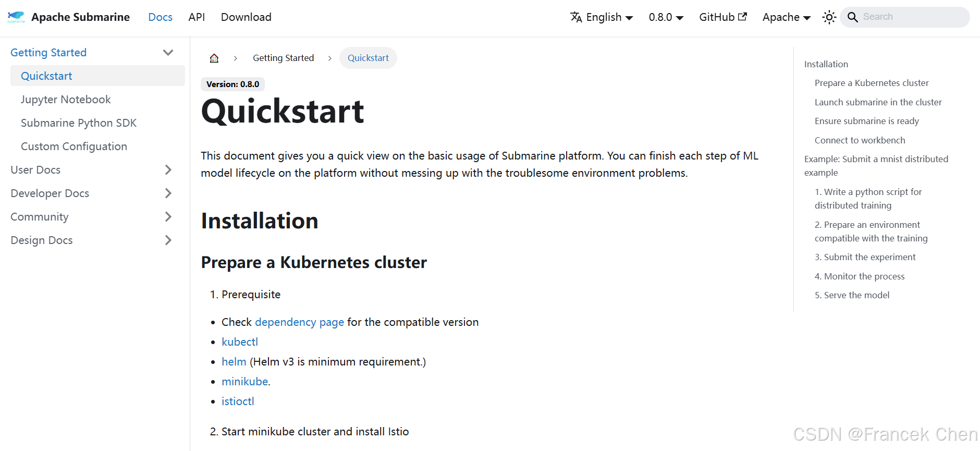Image resolution: width=980 pixels, height=451 pixels.
Task: Jump to Connect to workbench section
Action: [x=860, y=140]
